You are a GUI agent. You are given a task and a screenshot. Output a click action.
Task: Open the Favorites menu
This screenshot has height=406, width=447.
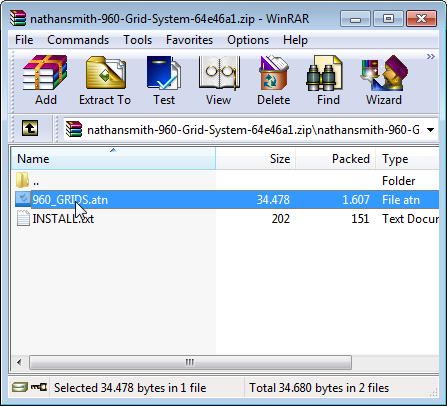(189, 40)
